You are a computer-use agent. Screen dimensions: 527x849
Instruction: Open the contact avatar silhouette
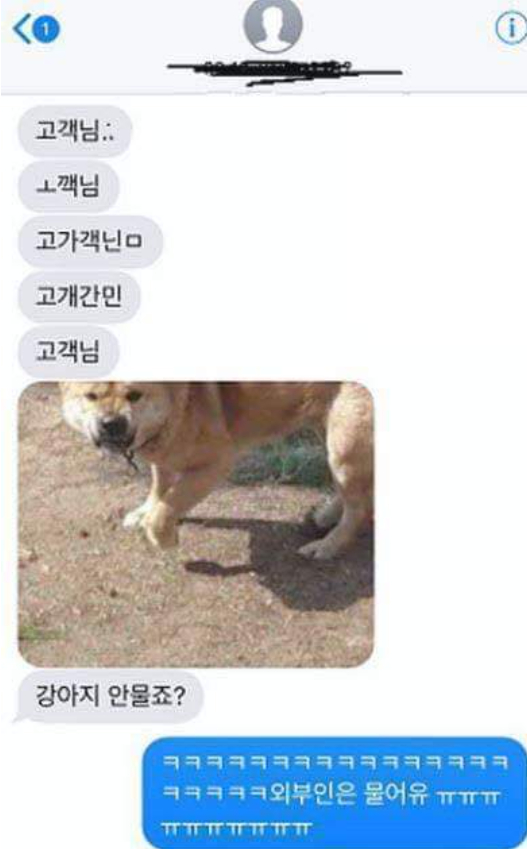click(272, 25)
